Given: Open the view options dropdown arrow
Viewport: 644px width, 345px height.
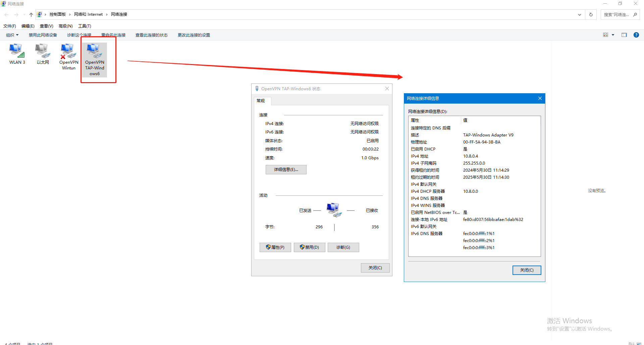Looking at the screenshot, I should tap(613, 35).
